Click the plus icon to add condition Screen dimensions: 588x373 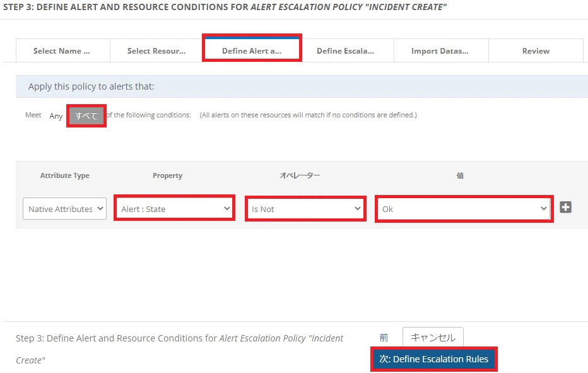[565, 207]
